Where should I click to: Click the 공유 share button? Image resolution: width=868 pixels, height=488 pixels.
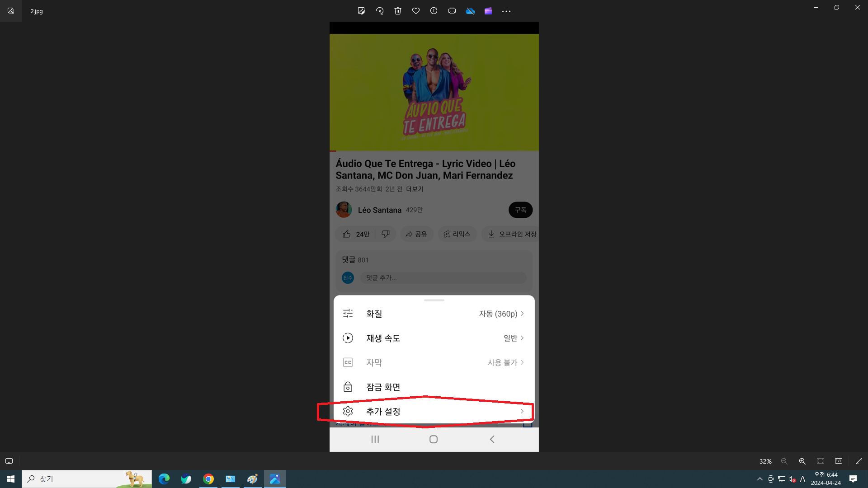416,234
